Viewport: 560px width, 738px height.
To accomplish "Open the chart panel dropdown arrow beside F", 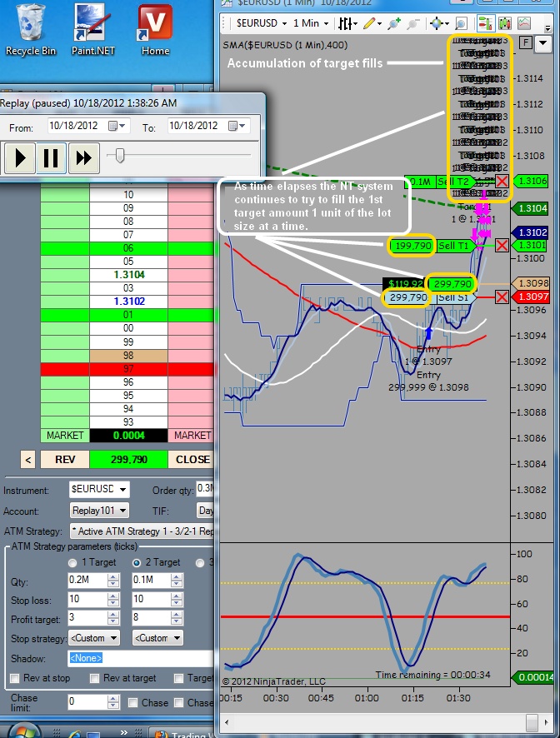I will click(543, 43).
